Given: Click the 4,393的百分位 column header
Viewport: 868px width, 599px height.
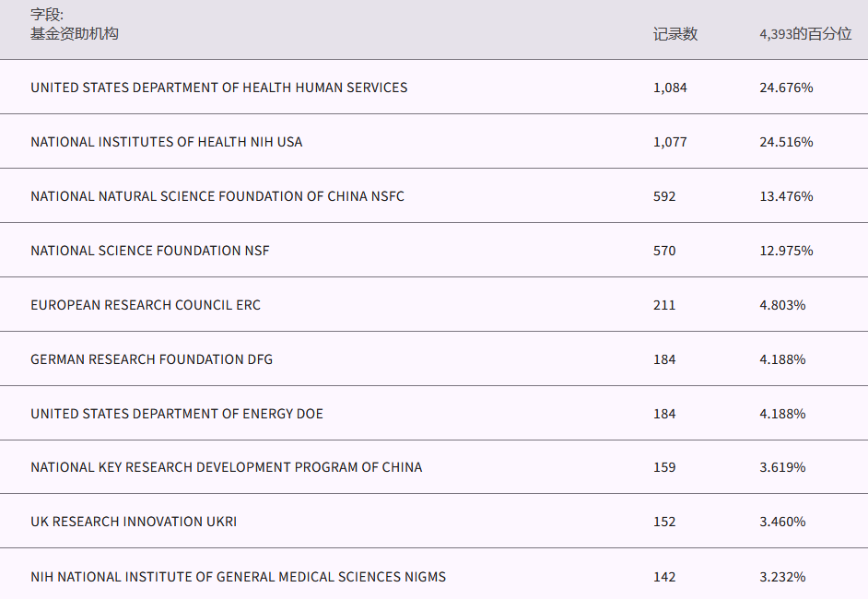Looking at the screenshot, I should [x=805, y=34].
